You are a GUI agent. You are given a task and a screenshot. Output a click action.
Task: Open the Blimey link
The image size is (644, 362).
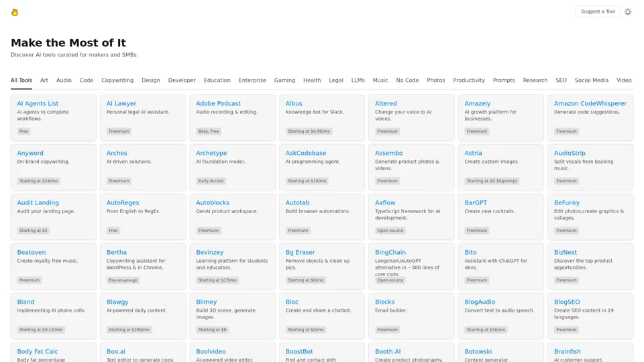pos(206,302)
